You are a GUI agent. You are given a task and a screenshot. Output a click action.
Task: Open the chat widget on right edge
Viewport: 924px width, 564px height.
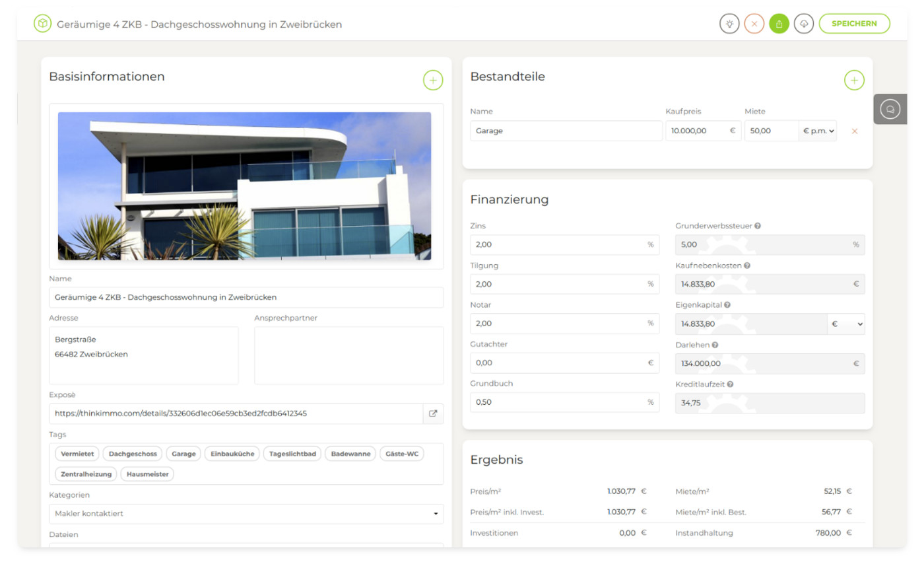[x=890, y=109]
